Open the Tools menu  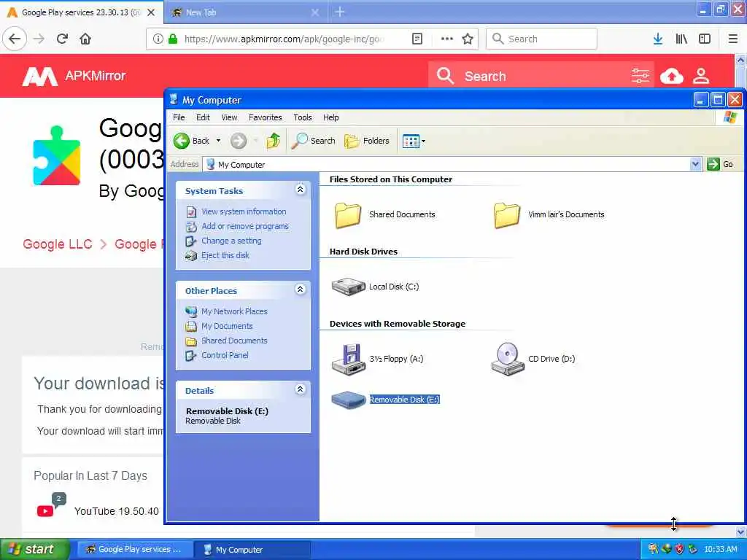tap(303, 117)
